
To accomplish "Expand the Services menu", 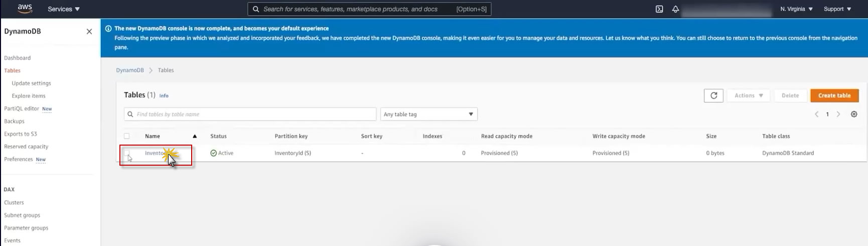I will coord(64,9).
